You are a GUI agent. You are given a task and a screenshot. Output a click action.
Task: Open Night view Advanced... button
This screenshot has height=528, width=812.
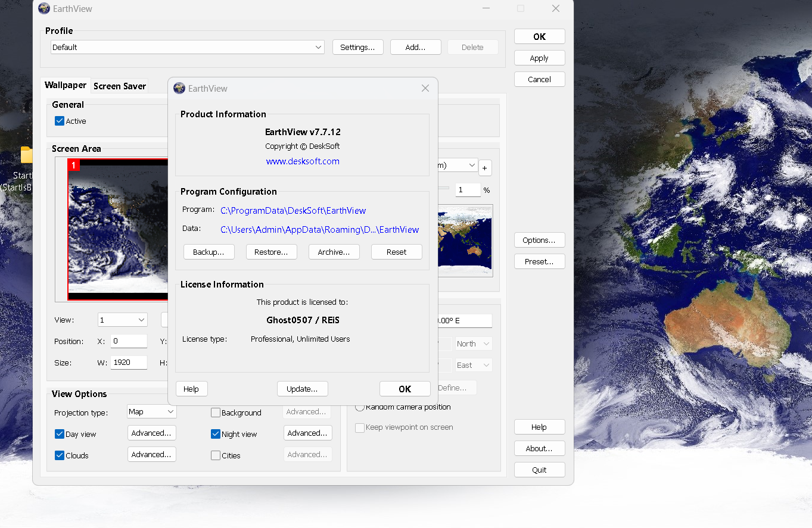(307, 433)
